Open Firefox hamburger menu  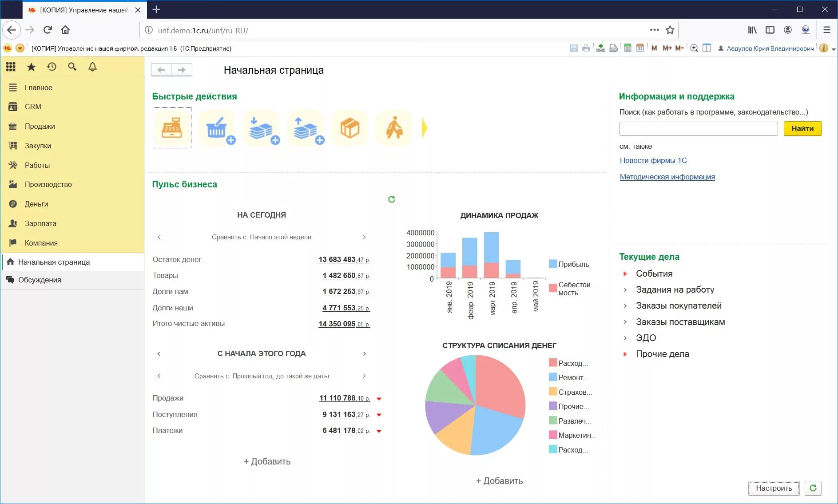pos(826,30)
